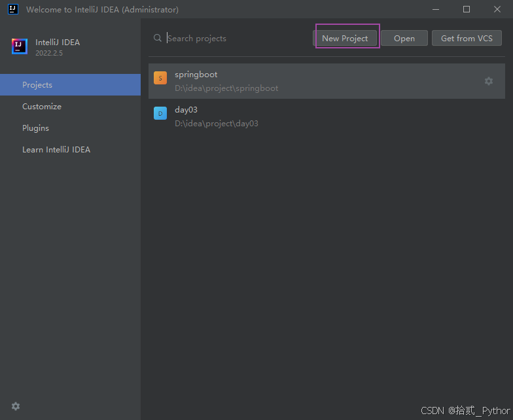The width and height of the screenshot is (513, 420).
Task: Click the path D:\idea\project\day03
Action: (216, 124)
